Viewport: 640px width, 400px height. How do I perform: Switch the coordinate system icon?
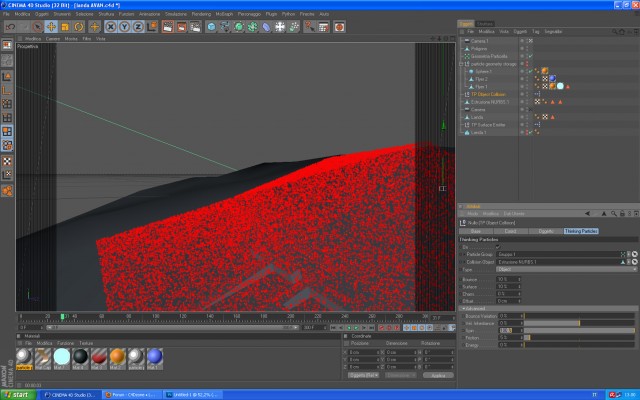tap(152, 27)
